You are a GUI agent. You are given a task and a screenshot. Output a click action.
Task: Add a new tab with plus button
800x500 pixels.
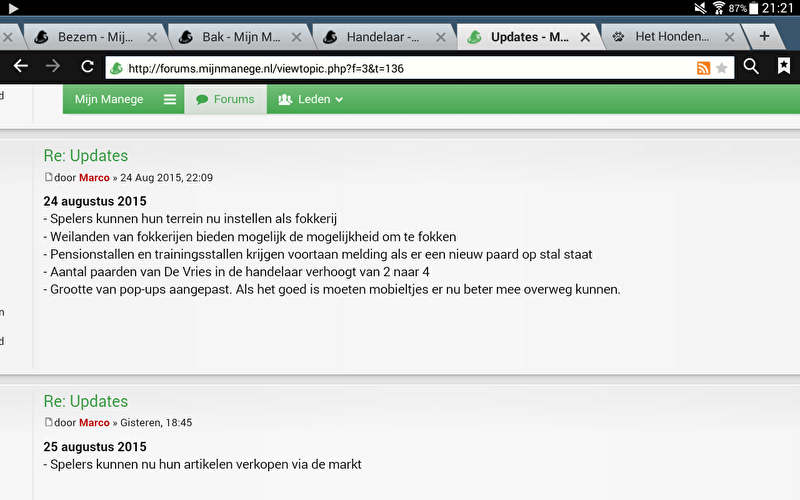pos(764,36)
